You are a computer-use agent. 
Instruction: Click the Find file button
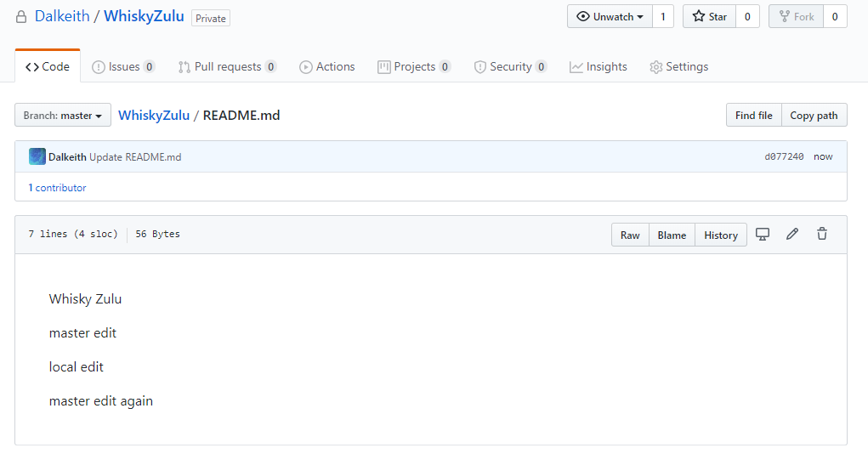(x=753, y=115)
